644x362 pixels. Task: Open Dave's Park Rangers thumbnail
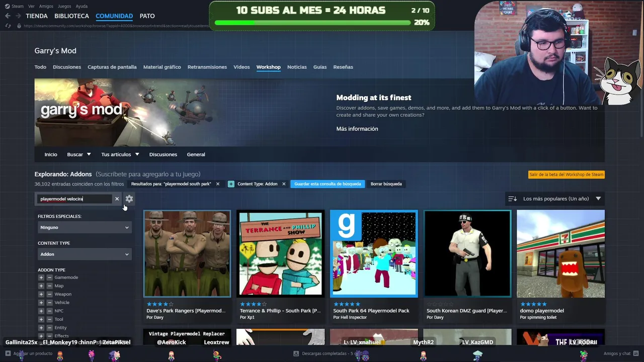coord(187,254)
